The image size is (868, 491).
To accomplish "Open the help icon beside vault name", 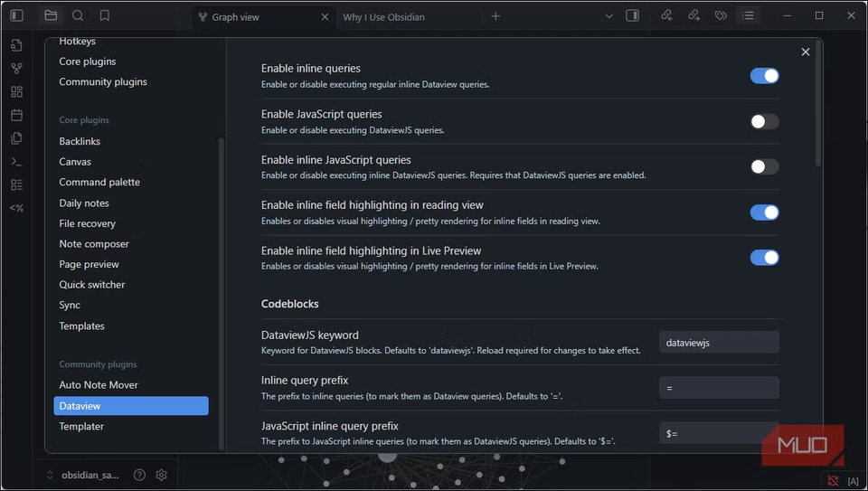I will pos(139,475).
